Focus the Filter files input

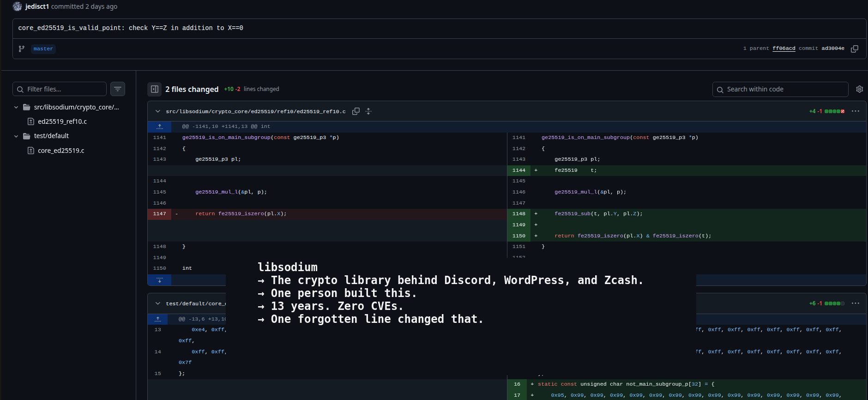pyautogui.click(x=60, y=89)
